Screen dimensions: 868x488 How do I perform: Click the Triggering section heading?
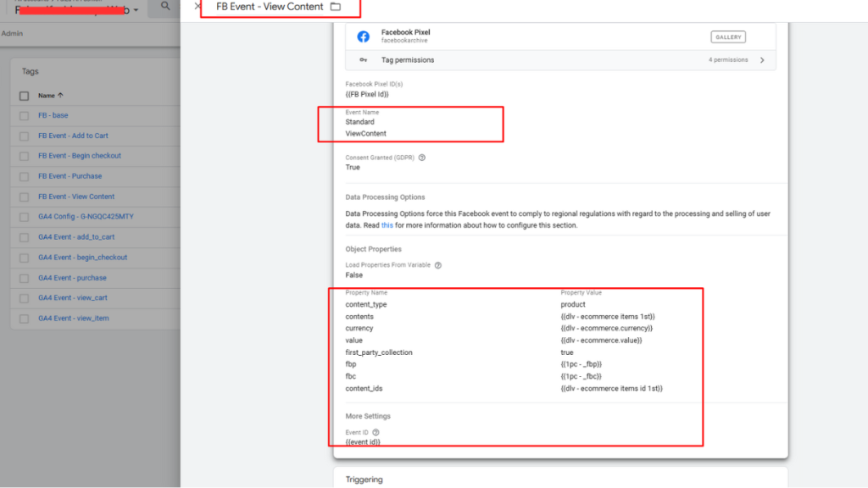(x=364, y=480)
